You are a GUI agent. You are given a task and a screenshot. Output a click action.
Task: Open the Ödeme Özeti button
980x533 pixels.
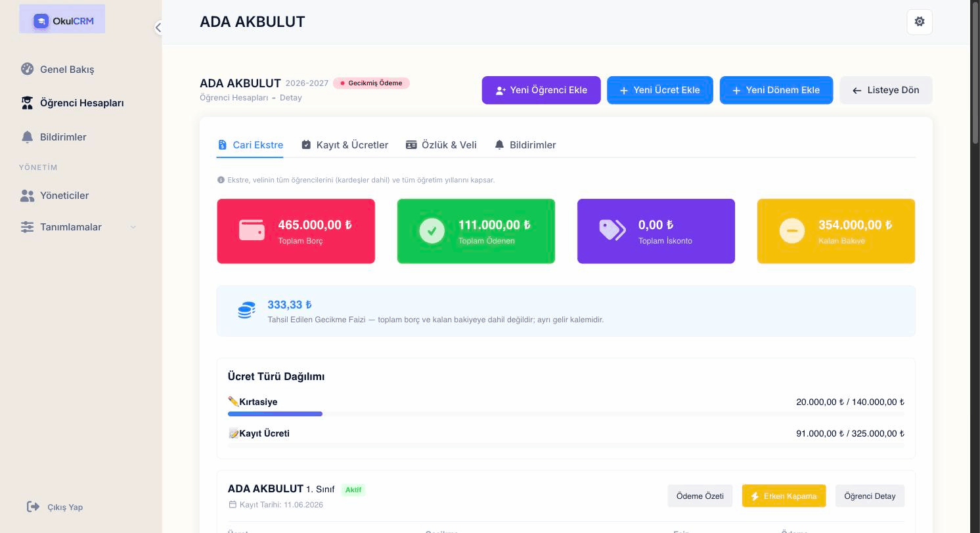(700, 496)
